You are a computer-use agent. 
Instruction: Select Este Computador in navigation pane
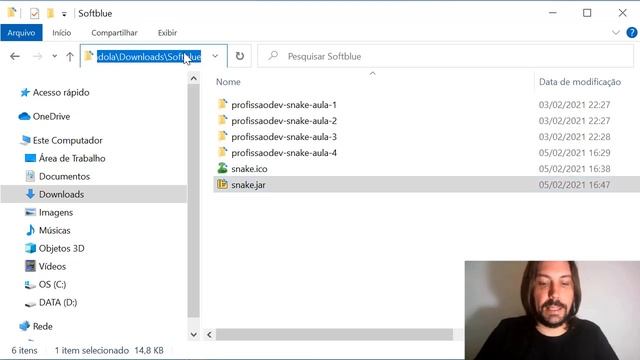pyautogui.click(x=67, y=140)
